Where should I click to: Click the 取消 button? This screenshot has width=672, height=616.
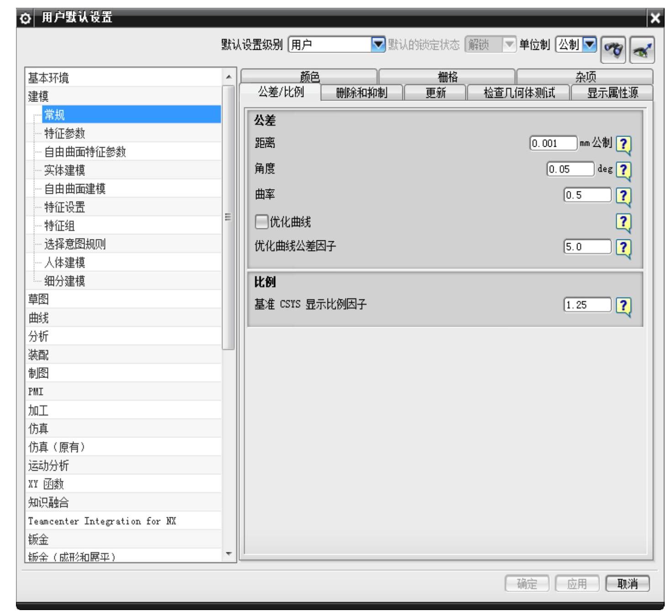tap(627, 584)
